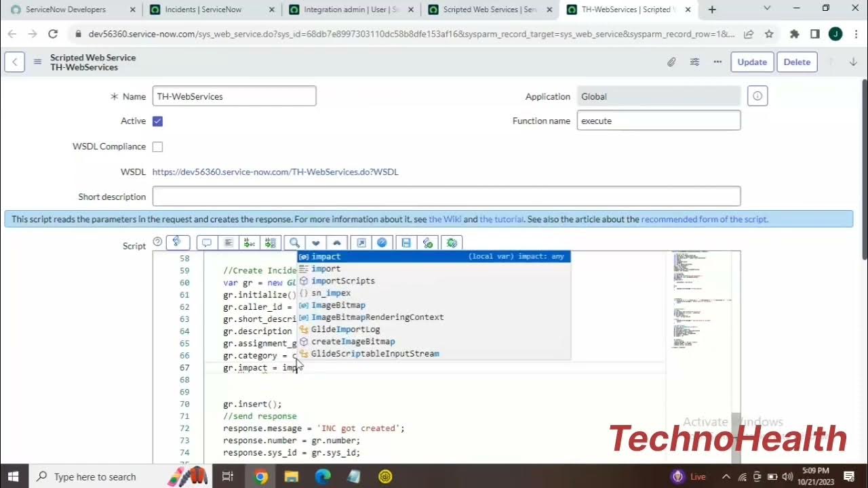Choose 'sn_impex' from the autocomplete list
This screenshot has width=868, height=488.
coord(434,293)
